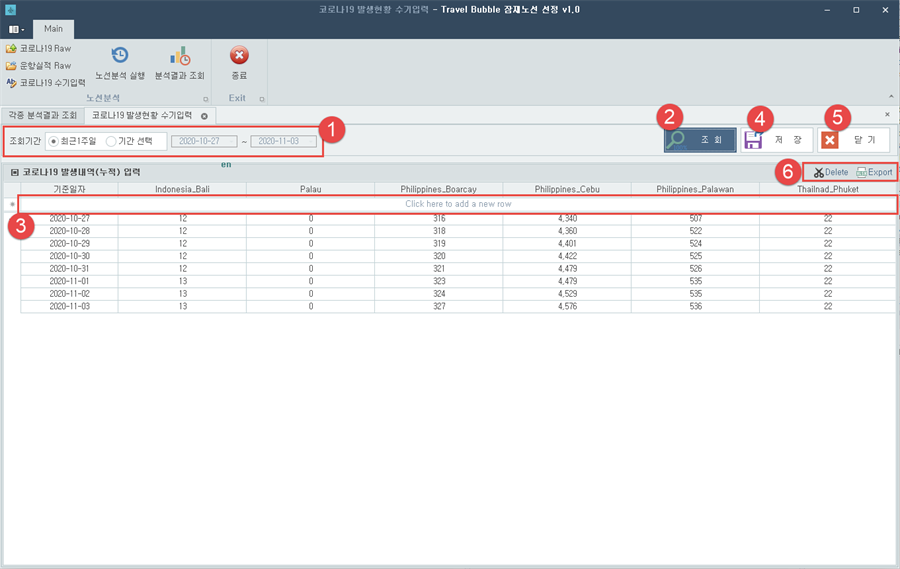Click the Export button
Viewport: 900px width, 569px height.
(x=874, y=172)
